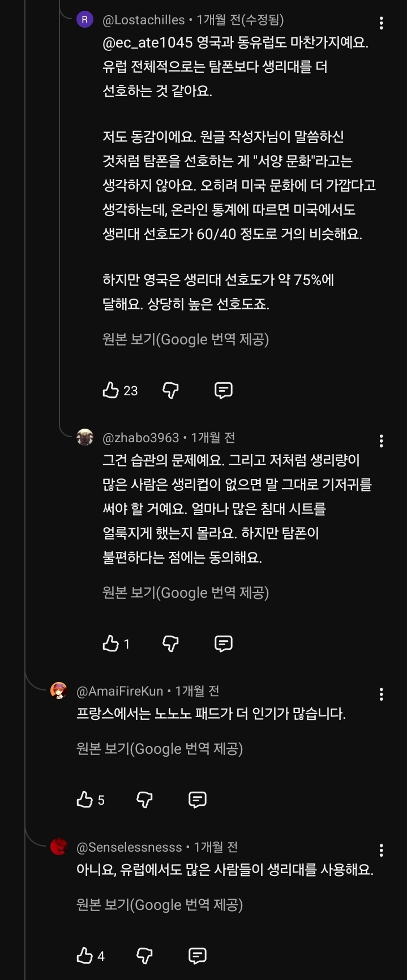Open the three-dot menu on @Senselessnesss' comment

pos(382,850)
